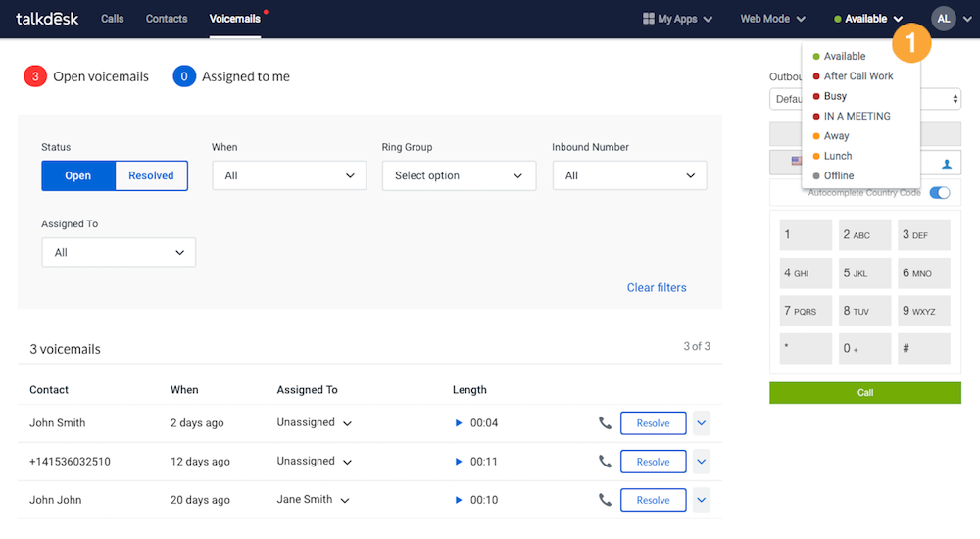The image size is (980, 539).
Task: Expand more actions for John John's voicemail
Action: 702,500
